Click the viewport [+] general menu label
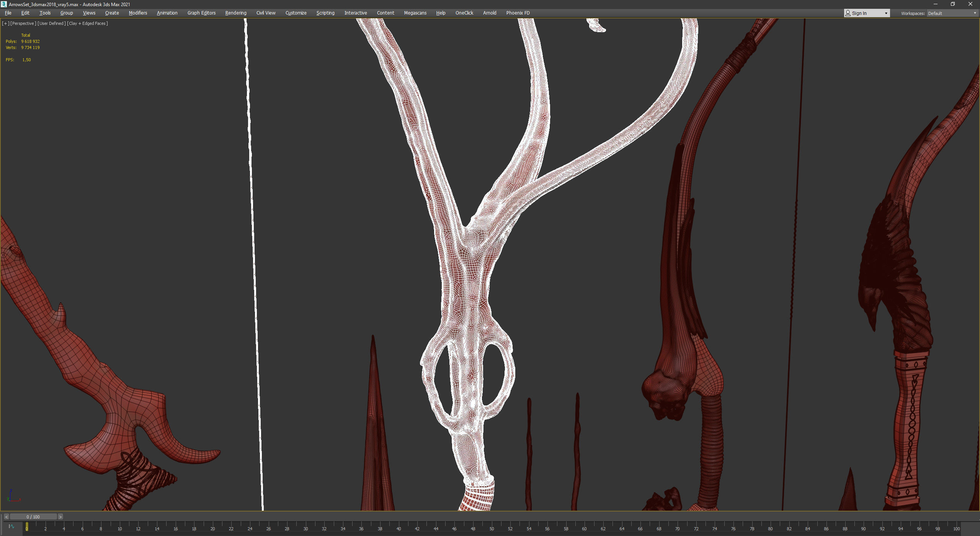This screenshot has width=980, height=536. coord(5,23)
